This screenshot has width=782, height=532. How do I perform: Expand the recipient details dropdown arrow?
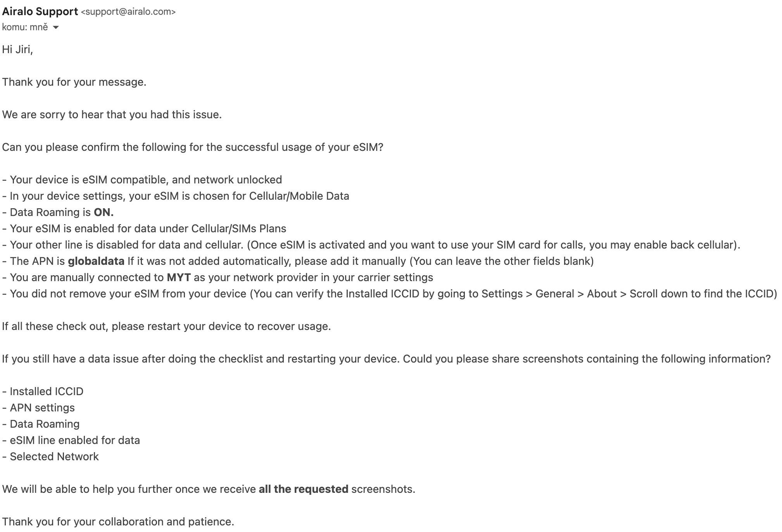pos(56,28)
